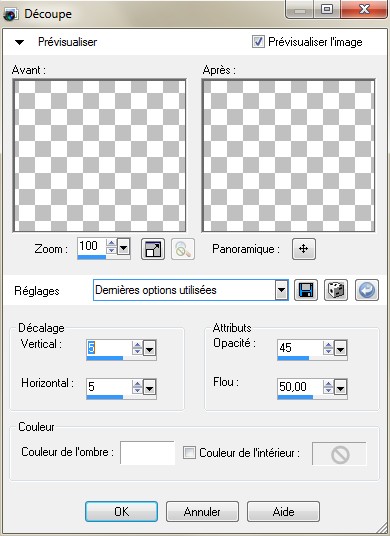Viewport: 390px width, 536px height.
Task: Click the Opacité spinner arrows
Action: pos(328,348)
